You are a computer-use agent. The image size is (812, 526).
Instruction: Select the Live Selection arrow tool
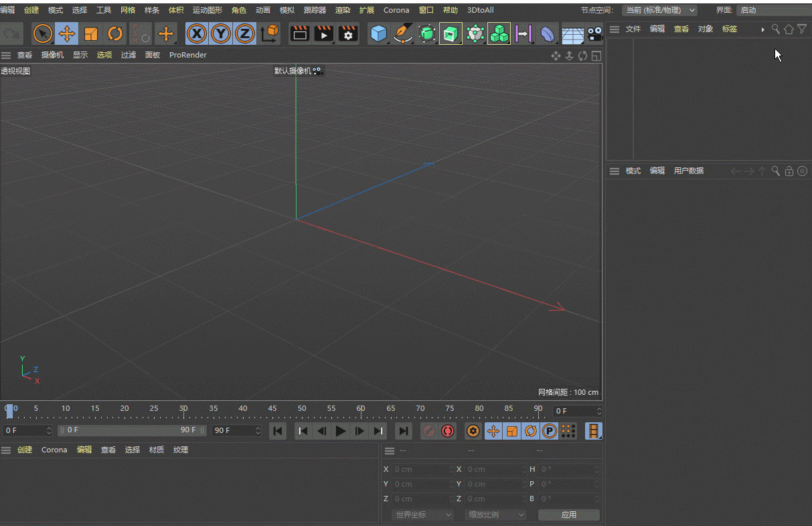click(43, 33)
